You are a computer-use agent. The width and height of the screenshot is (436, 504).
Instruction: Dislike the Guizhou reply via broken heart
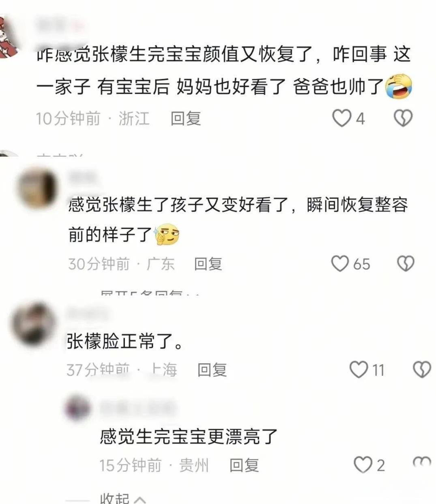click(422, 463)
